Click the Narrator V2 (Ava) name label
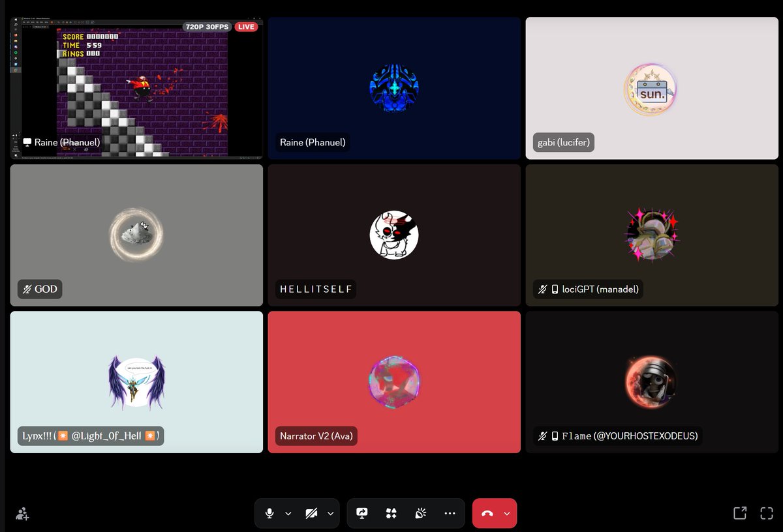 (x=316, y=436)
